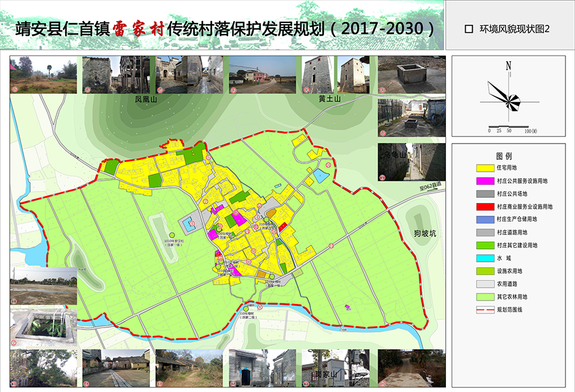
Task: Click the 村庄公共服务设施用地 legend label
Action: (x=522, y=181)
